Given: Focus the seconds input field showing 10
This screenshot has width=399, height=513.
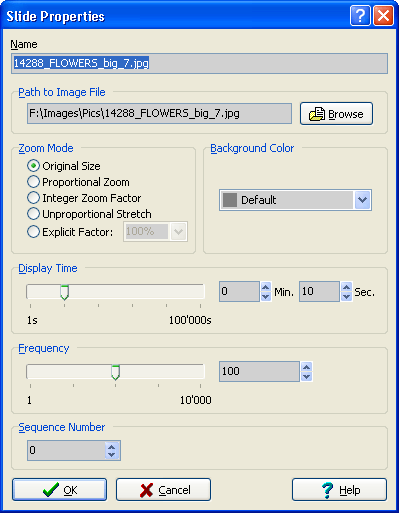Looking at the screenshot, I should click(319, 291).
